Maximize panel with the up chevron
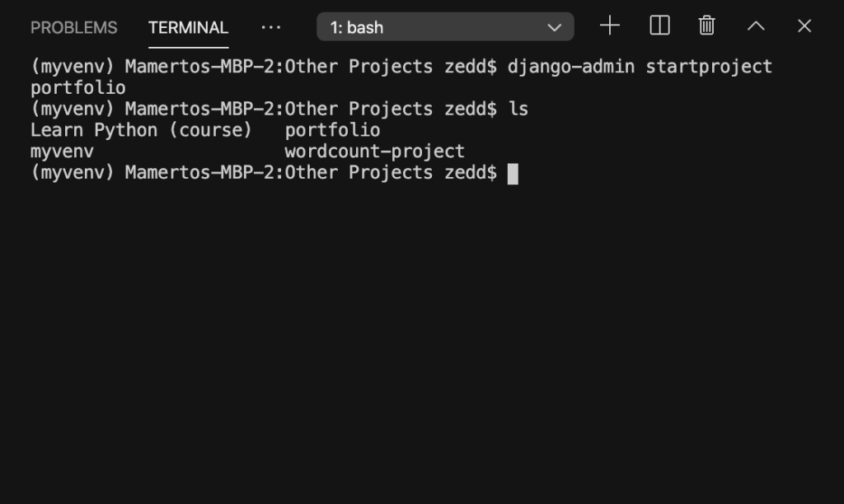 pyautogui.click(x=756, y=26)
